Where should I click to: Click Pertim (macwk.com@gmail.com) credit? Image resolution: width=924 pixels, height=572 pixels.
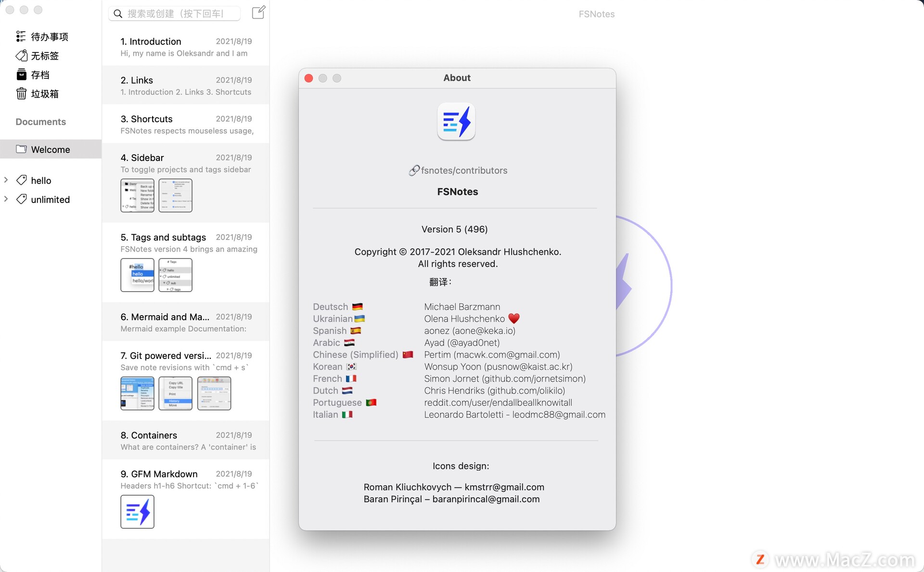492,355
